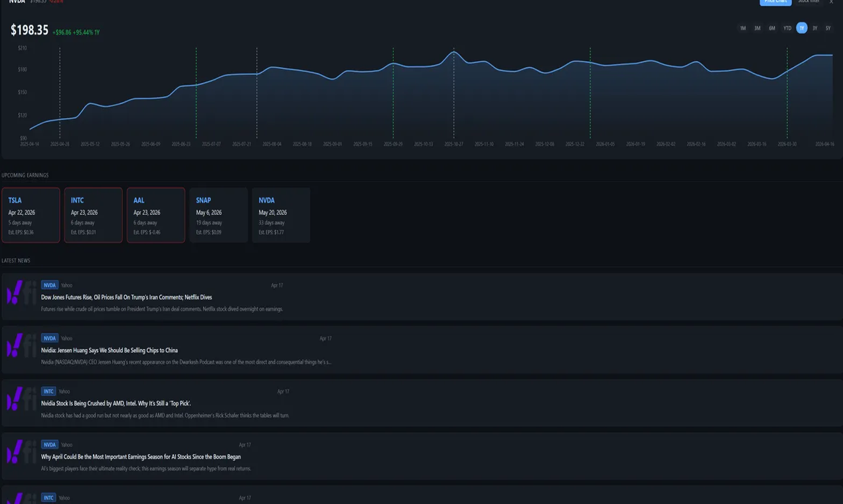This screenshot has width=843, height=504.
Task: Click green dashed marker at 2025-09-29
Action: pos(393,93)
